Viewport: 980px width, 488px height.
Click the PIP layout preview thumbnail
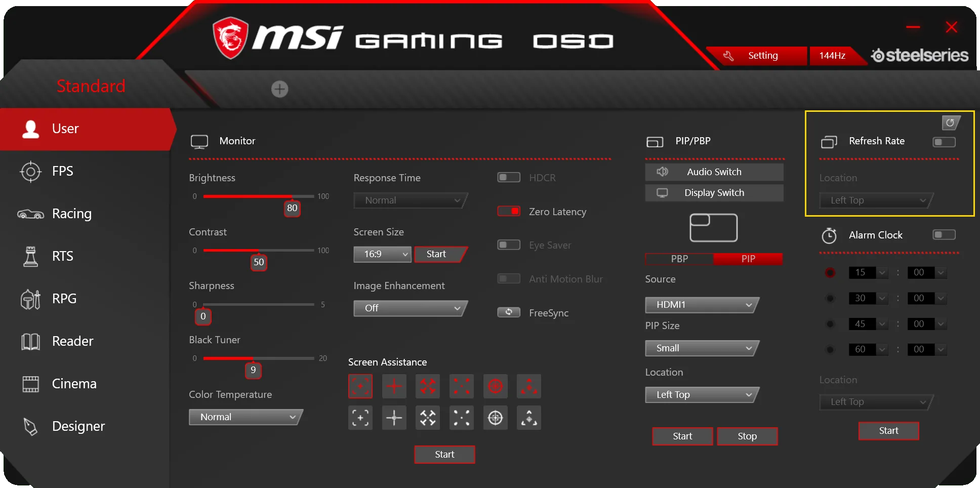pos(714,227)
